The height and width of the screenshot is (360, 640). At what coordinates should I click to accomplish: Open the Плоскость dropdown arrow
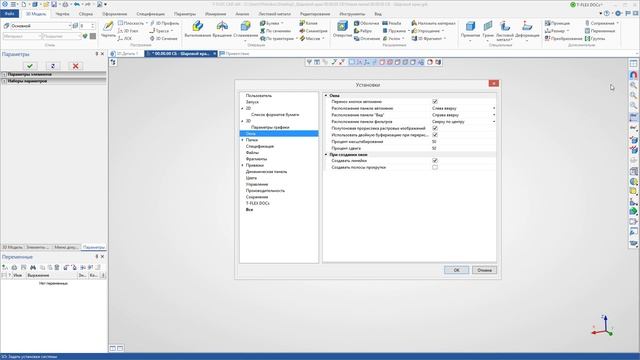(x=147, y=23)
